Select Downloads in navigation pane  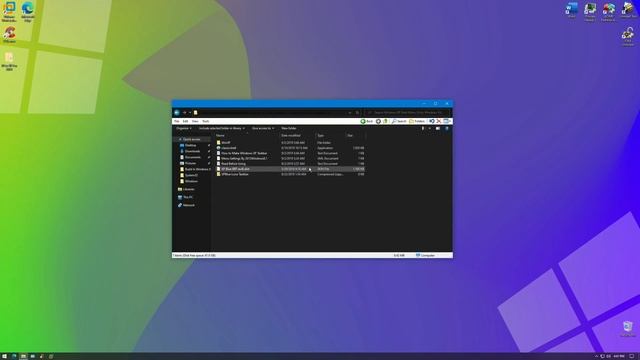point(192,151)
